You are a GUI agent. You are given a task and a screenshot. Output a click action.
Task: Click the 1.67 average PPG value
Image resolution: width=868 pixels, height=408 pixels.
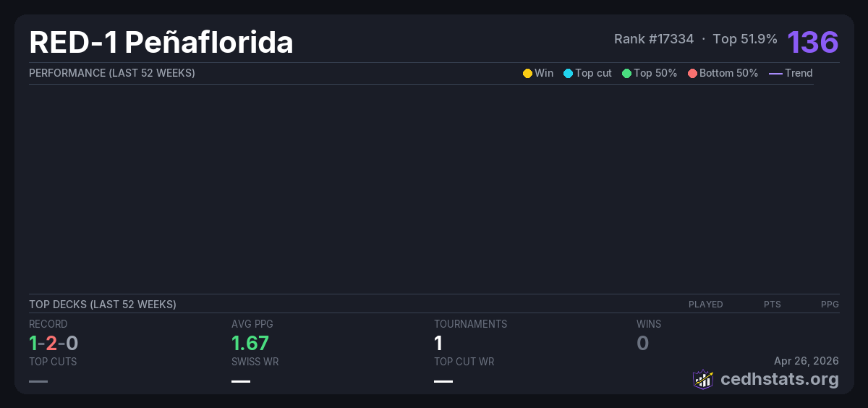(x=250, y=343)
